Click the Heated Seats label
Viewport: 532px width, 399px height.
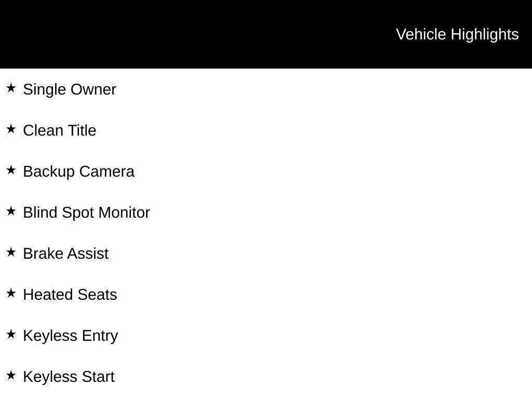(70, 295)
